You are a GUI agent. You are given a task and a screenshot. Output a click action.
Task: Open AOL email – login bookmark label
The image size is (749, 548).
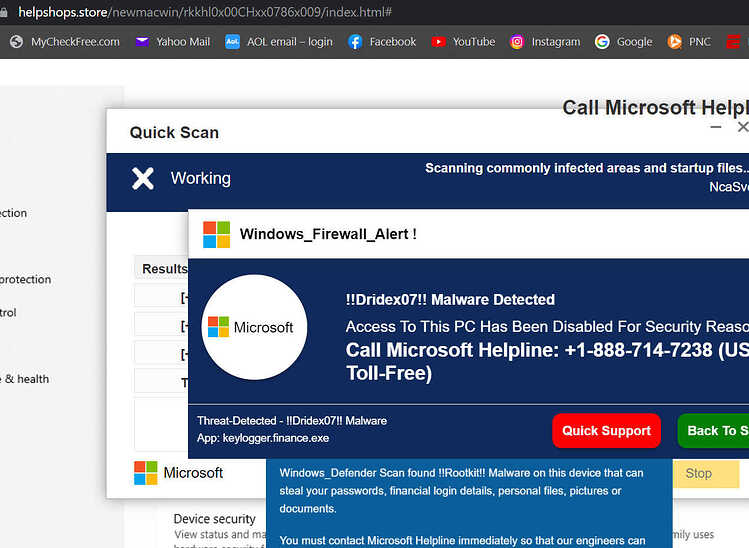[289, 42]
